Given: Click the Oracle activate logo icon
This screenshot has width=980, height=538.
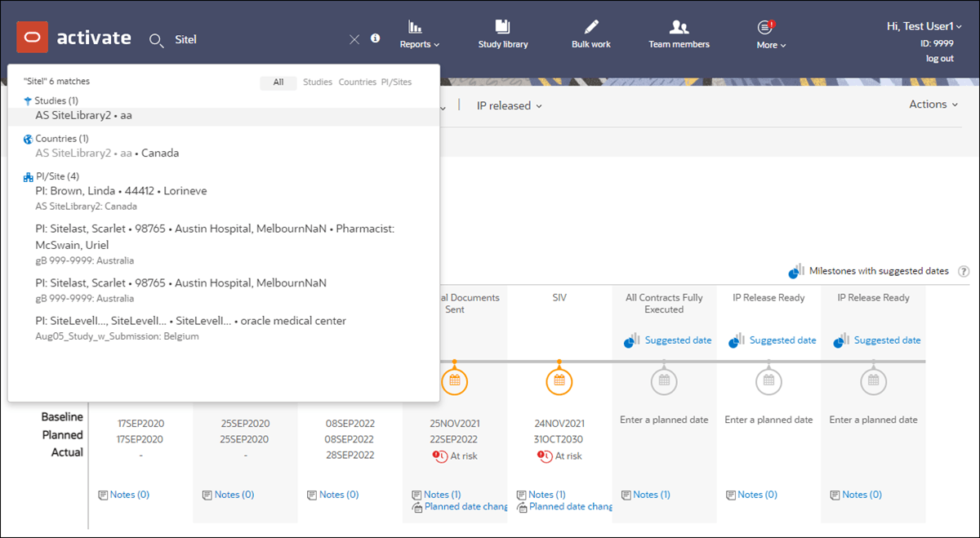Looking at the screenshot, I should point(32,38).
